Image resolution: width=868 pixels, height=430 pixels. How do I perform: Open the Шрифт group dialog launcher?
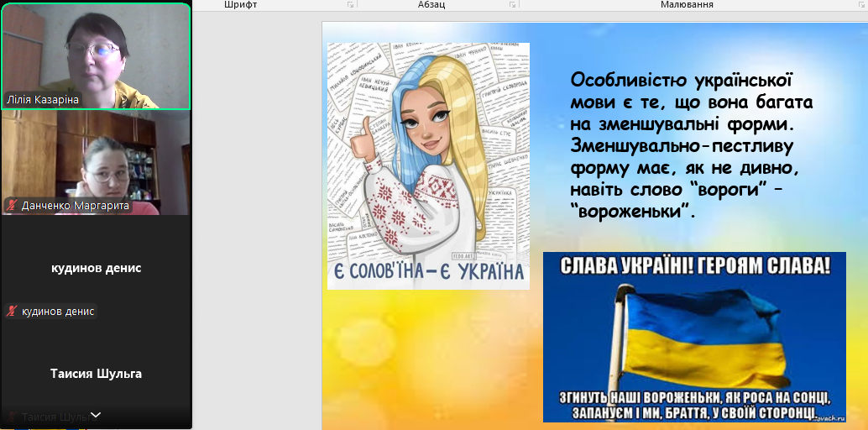coord(351,5)
